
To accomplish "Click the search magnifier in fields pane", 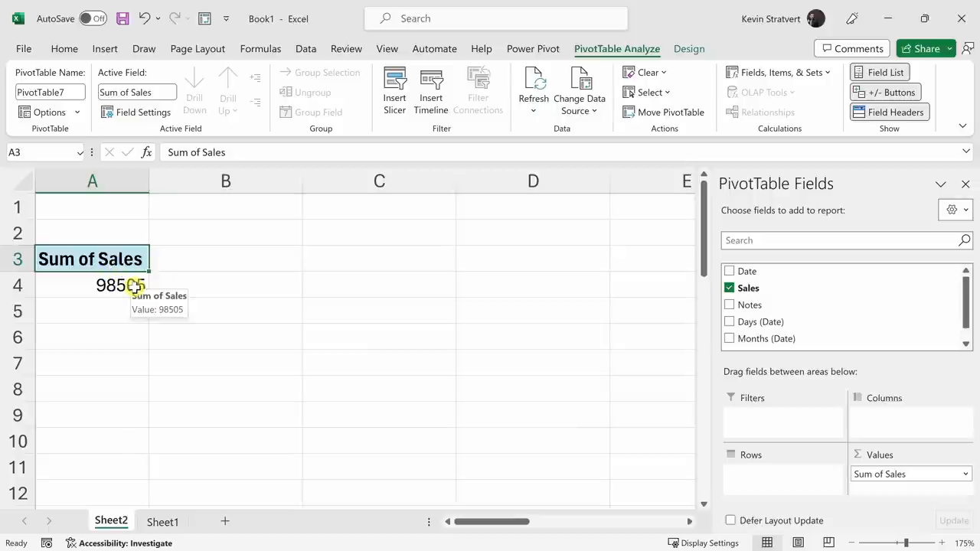I will [x=964, y=240].
